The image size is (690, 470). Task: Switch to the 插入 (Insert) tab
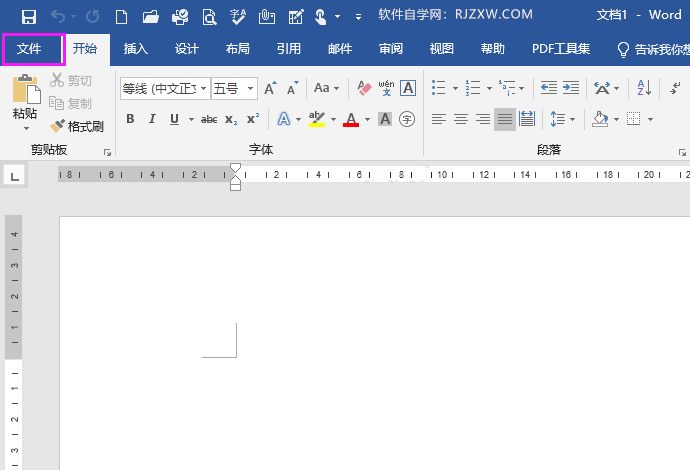[x=135, y=49]
